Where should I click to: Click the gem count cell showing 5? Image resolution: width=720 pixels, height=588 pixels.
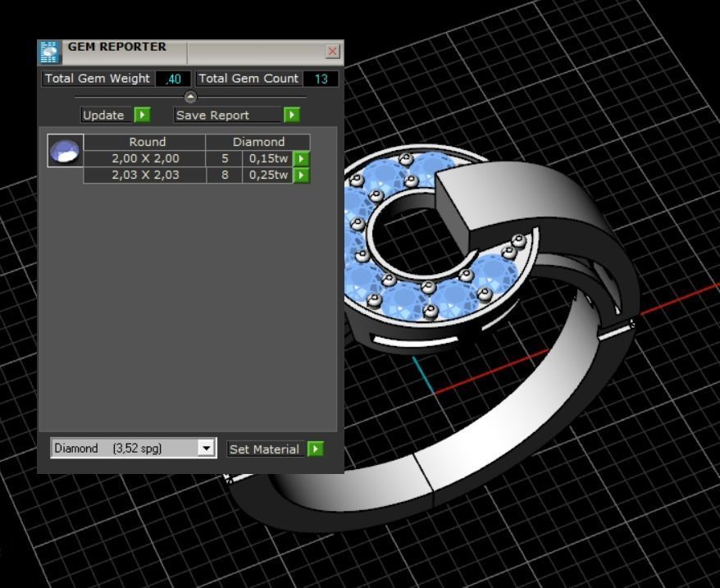point(225,158)
